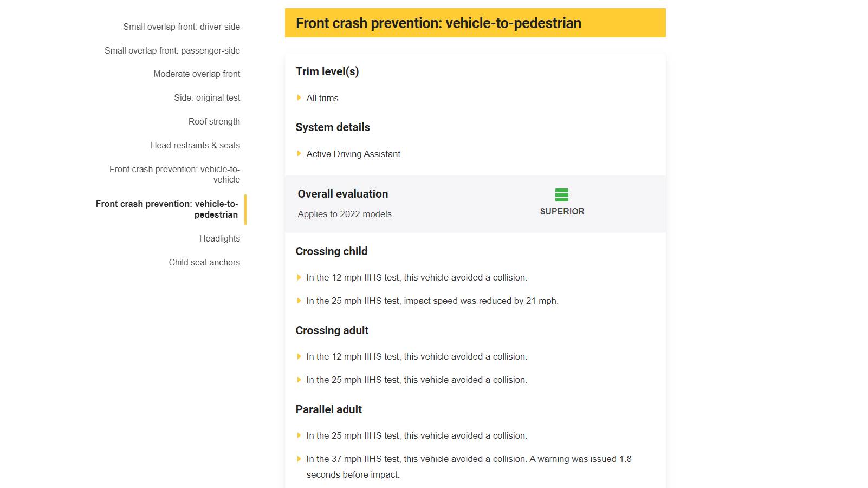Click the Applies to 2022 models text
Viewport: 868px width, 488px height.
(345, 214)
